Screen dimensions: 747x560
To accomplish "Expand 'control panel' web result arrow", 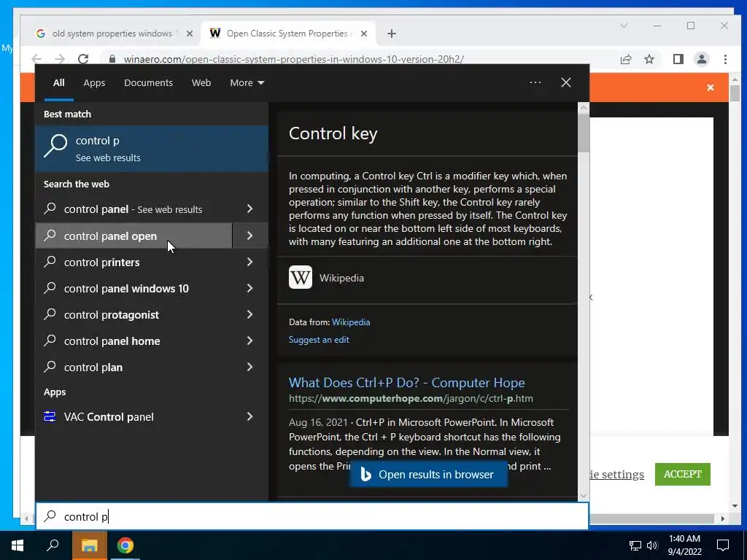I will [250, 209].
